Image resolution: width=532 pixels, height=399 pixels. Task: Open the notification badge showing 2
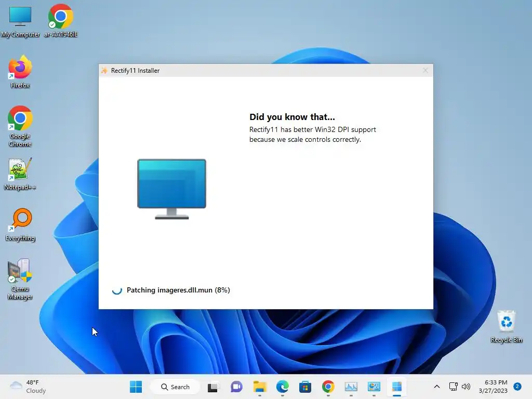click(x=517, y=387)
